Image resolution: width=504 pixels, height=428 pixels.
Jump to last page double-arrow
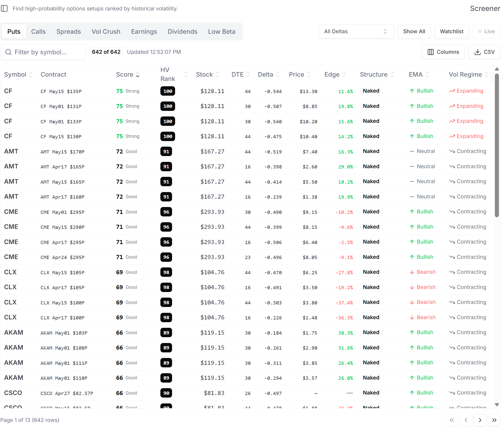click(494, 420)
